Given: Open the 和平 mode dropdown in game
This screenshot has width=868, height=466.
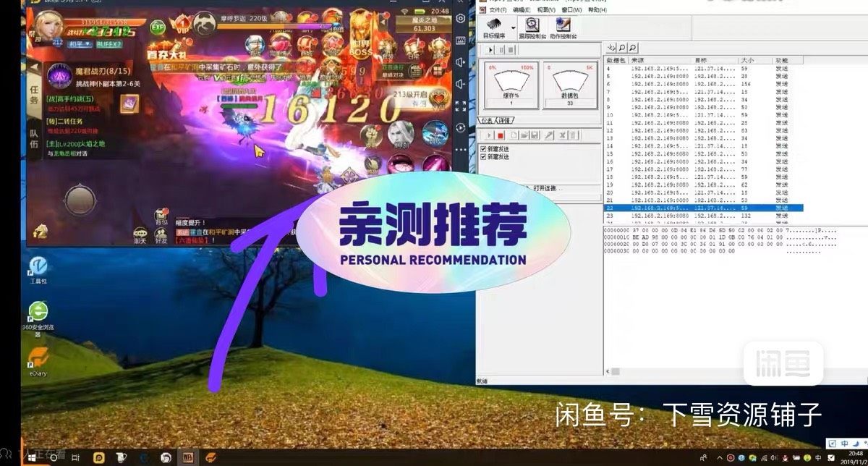Looking at the screenshot, I should point(80,43).
